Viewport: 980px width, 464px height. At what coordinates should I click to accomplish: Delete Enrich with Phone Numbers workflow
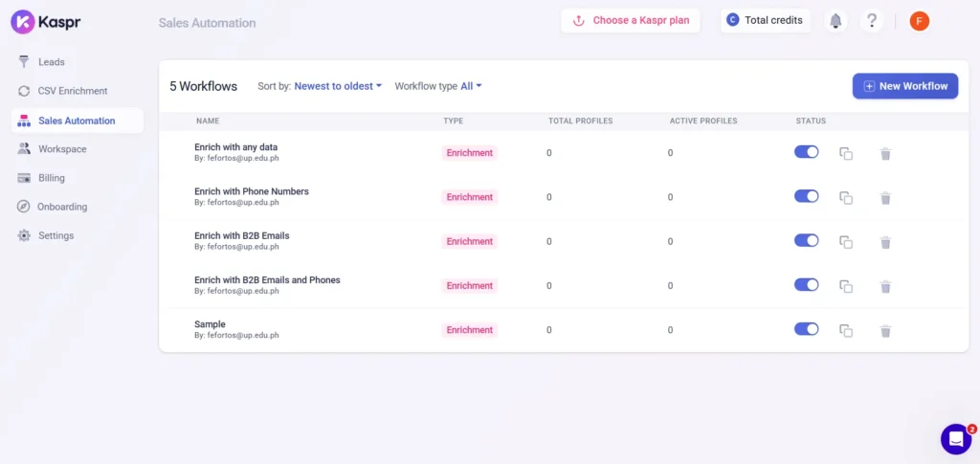pos(885,198)
